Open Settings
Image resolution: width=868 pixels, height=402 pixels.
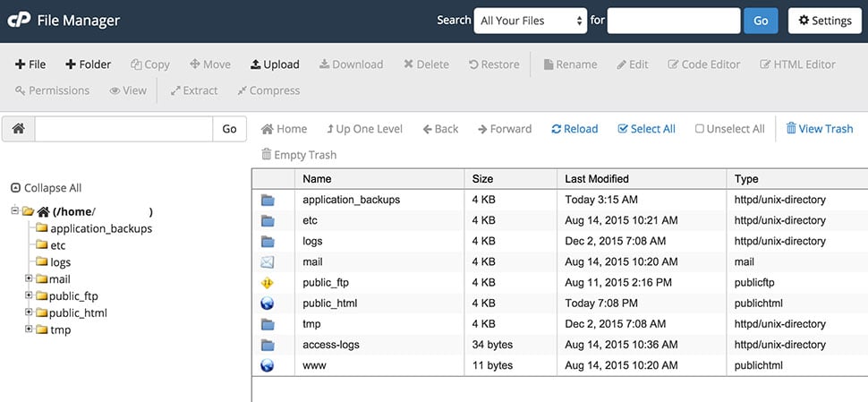tap(825, 21)
